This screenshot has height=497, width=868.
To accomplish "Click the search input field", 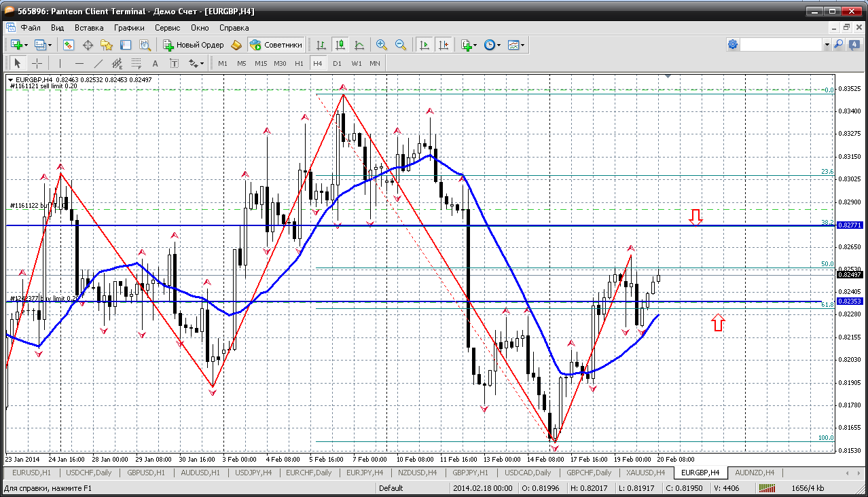I will [x=781, y=45].
